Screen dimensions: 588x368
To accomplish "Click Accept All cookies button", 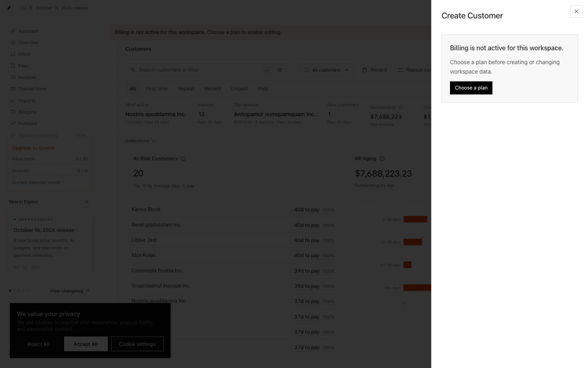I will tap(86, 344).
